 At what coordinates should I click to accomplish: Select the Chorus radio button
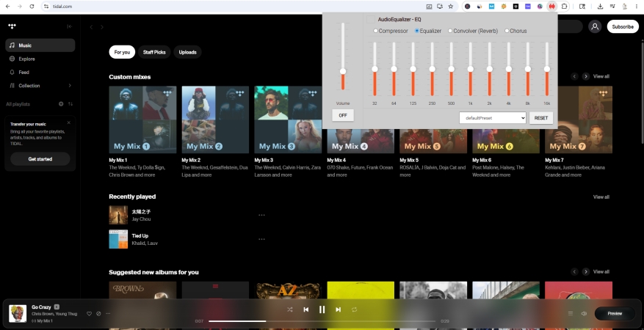507,31
